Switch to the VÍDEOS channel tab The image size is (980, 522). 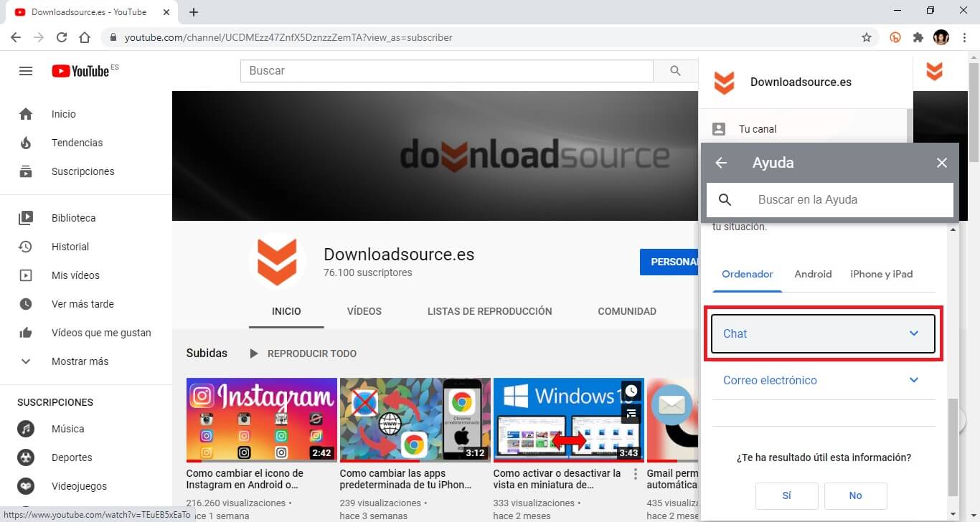pyautogui.click(x=364, y=311)
